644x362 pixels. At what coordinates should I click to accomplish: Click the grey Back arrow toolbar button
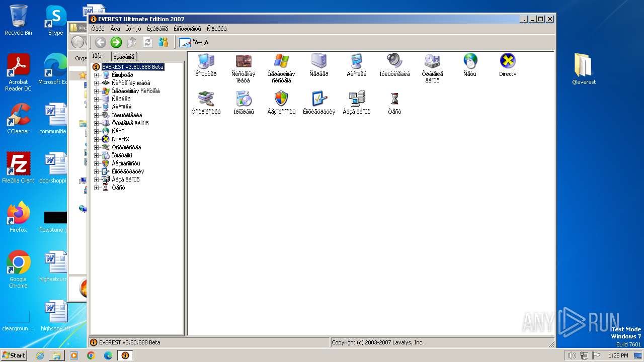pos(100,42)
